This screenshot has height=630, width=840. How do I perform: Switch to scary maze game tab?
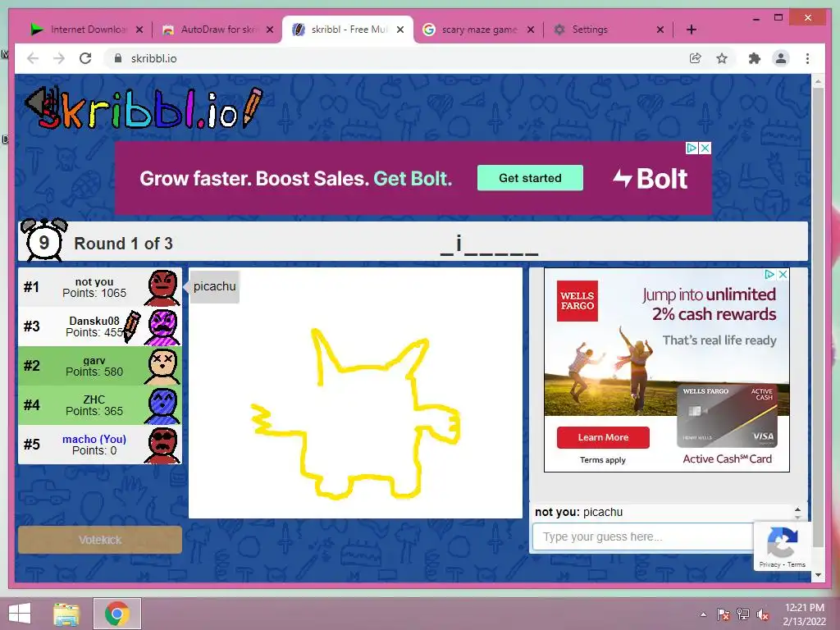click(479, 30)
